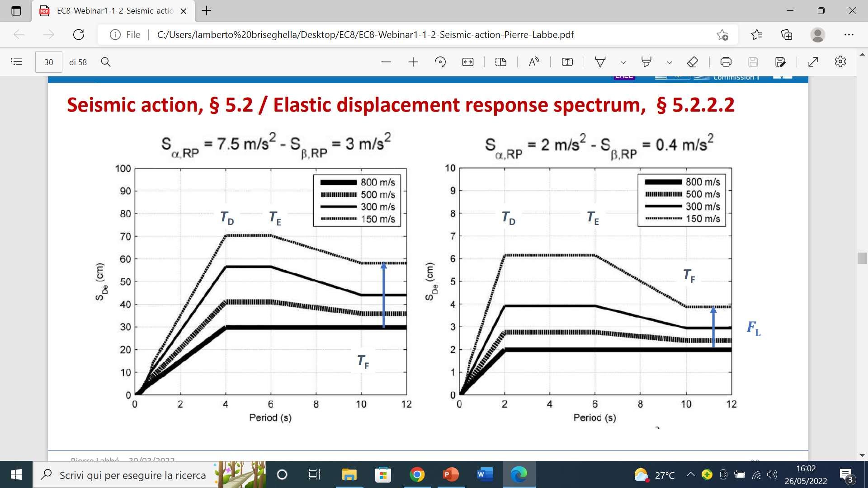Click the vertical scrollbar thumb
The image size is (868, 488).
coord(862,258)
